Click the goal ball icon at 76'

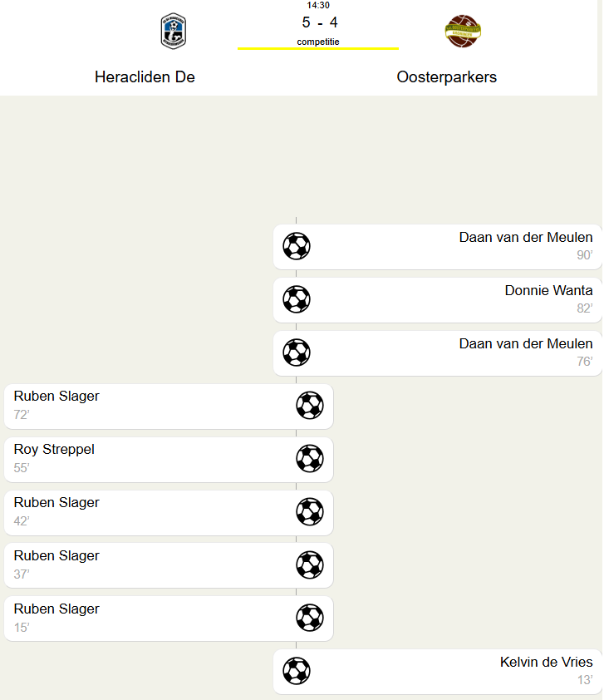(x=297, y=352)
